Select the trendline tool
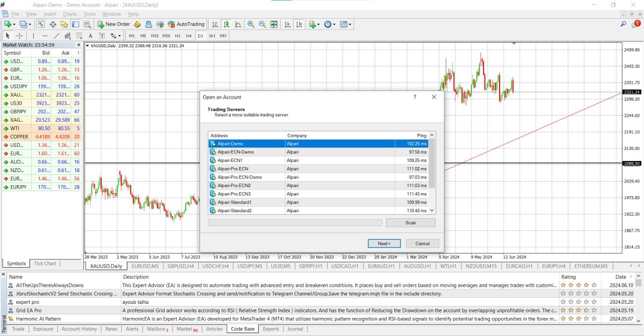The height and width of the screenshot is (336, 644). [56, 36]
